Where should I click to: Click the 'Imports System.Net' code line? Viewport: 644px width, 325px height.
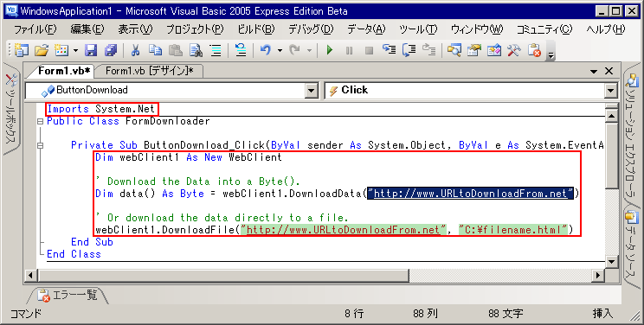pyautogui.click(x=101, y=109)
